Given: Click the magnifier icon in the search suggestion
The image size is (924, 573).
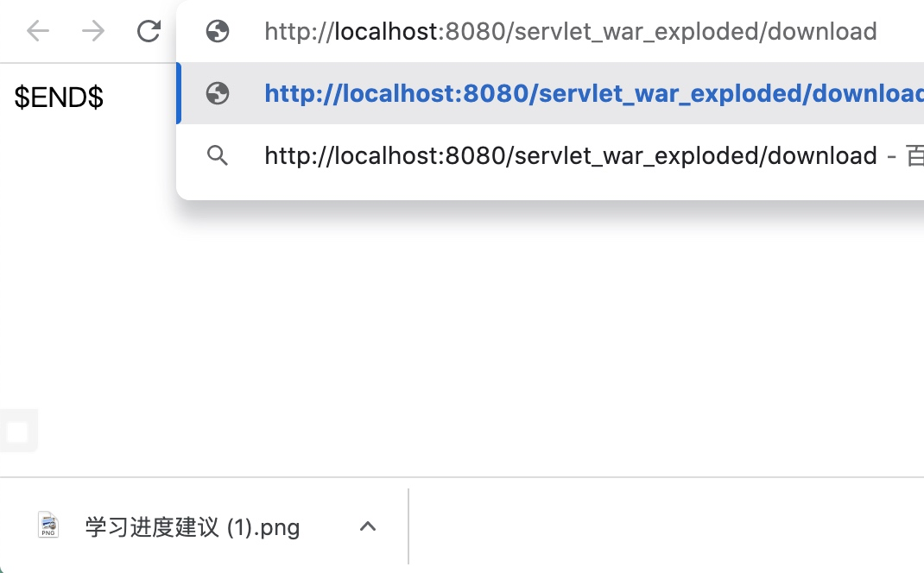Looking at the screenshot, I should click(218, 155).
